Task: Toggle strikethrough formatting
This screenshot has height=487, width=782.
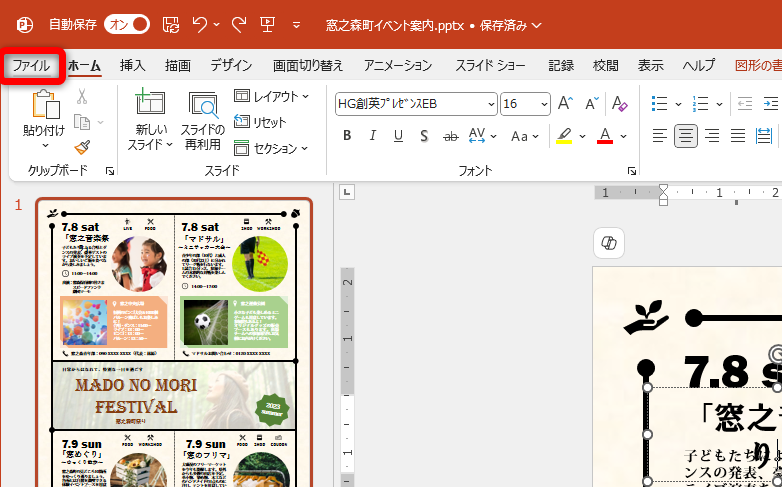Action: coord(451,136)
